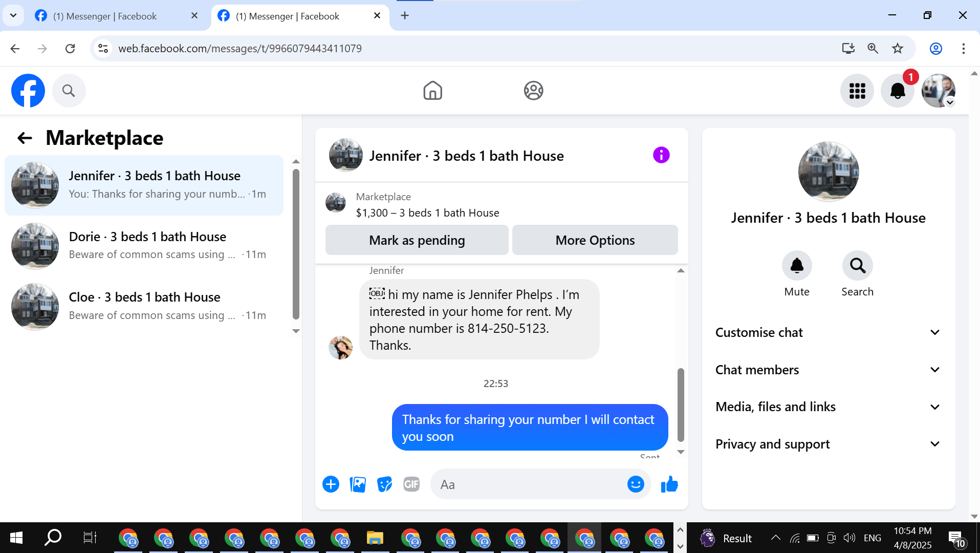
Task: Open conversation information purple icon
Action: click(x=661, y=155)
